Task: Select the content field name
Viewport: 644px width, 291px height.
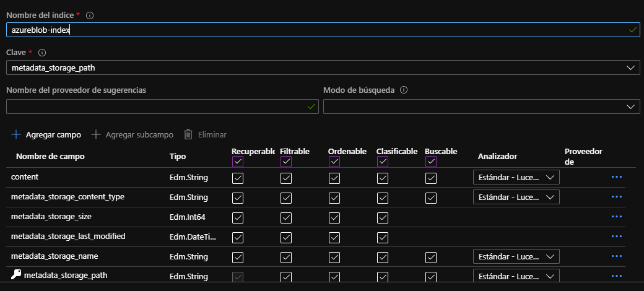Action: tap(25, 176)
